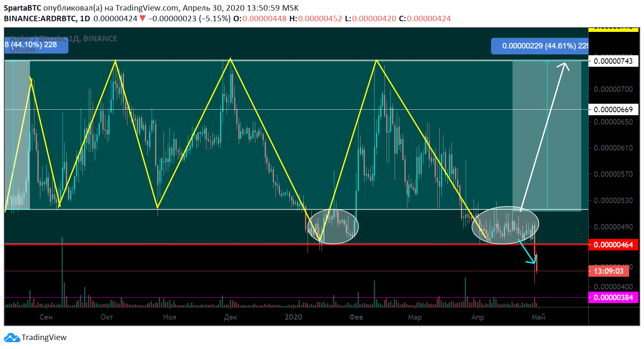Click the Апр month label on time axis
The image size is (644, 349).
[x=477, y=317]
